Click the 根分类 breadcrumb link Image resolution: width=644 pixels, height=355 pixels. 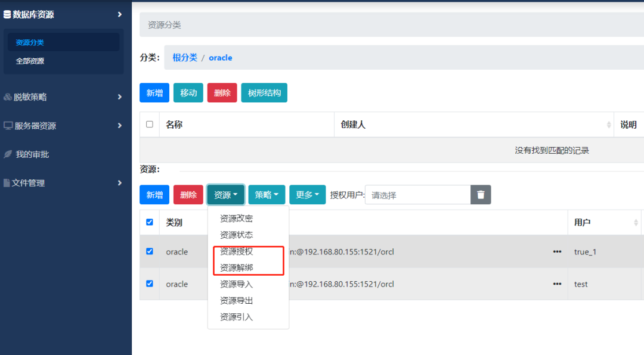185,57
